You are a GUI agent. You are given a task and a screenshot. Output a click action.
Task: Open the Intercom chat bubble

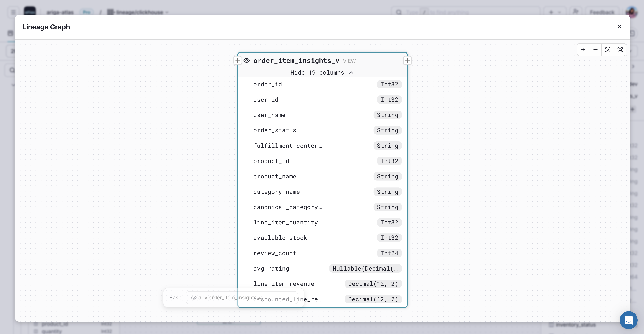click(629, 320)
